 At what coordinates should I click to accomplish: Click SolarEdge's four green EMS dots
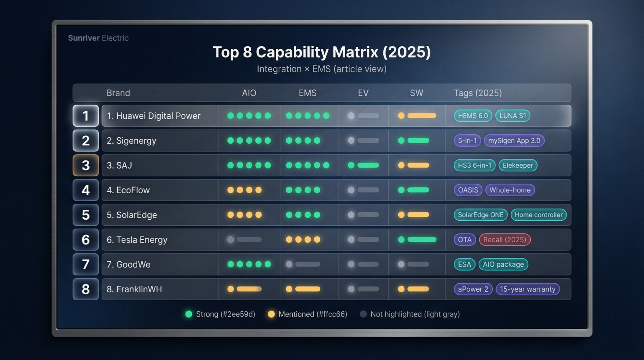[x=303, y=215]
